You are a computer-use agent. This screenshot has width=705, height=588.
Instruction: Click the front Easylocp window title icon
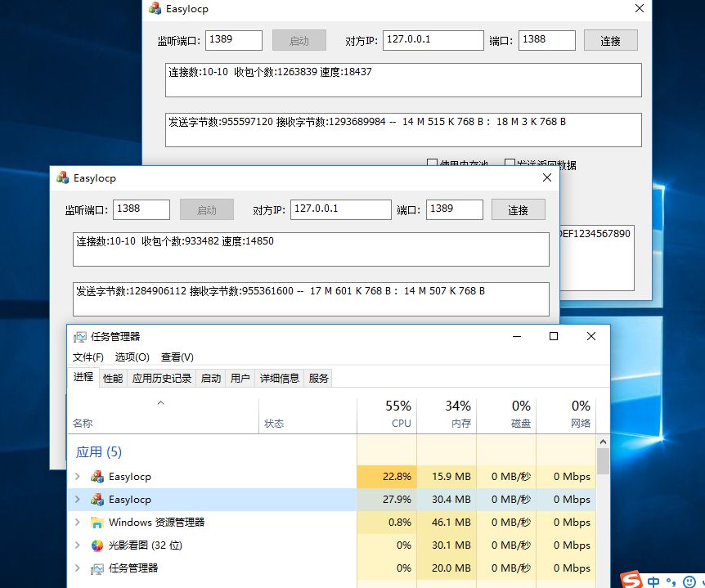click(x=62, y=177)
